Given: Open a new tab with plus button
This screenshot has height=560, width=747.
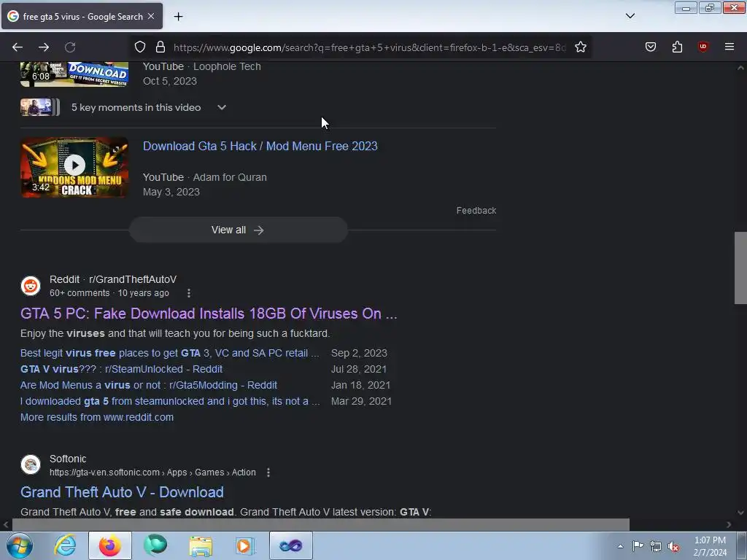Looking at the screenshot, I should [x=178, y=17].
